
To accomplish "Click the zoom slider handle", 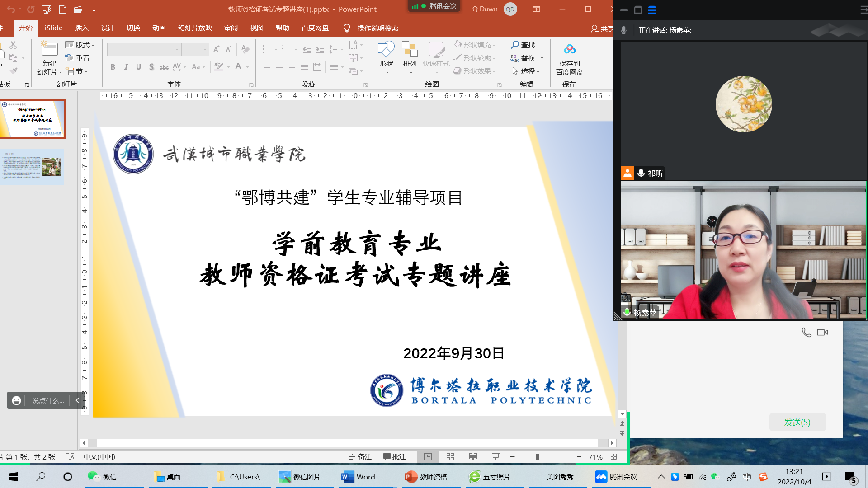I will 538,457.
